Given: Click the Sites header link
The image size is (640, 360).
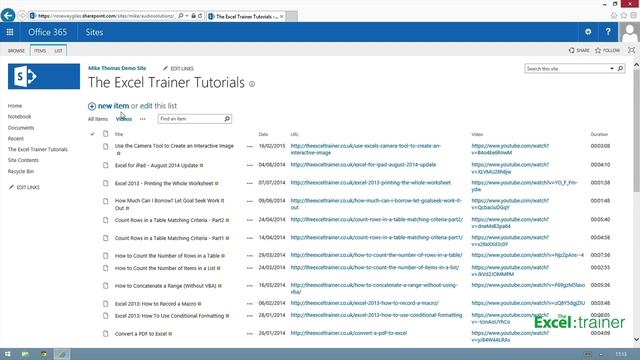Looking at the screenshot, I should 94,32.
